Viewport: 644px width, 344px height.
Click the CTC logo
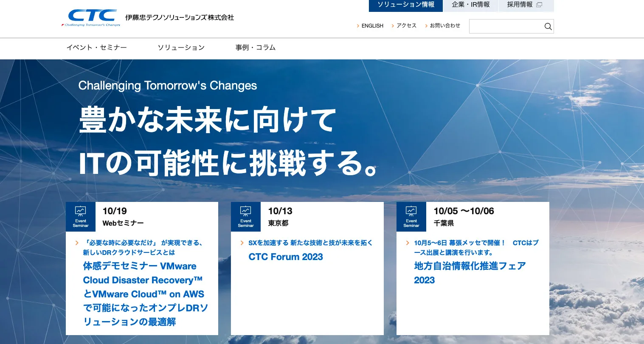(x=91, y=18)
